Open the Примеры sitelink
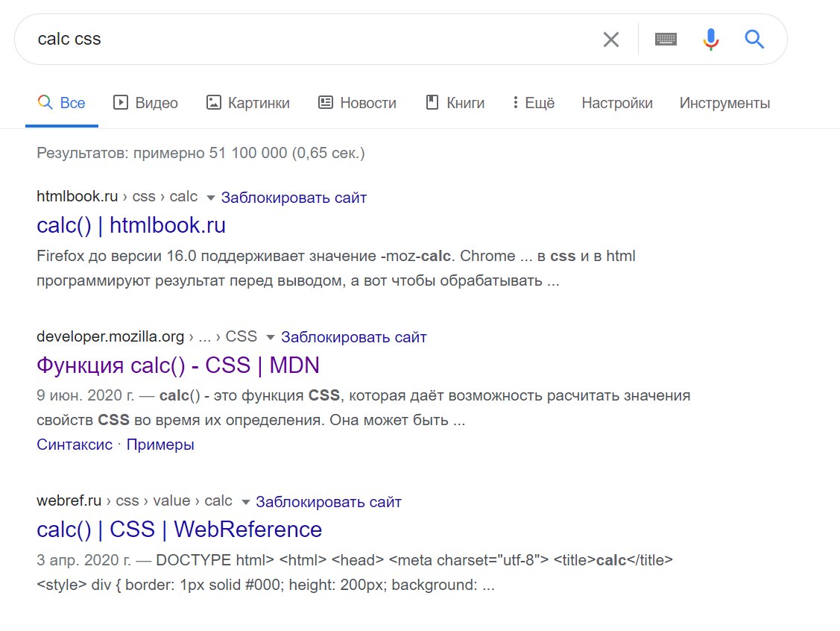 point(160,445)
